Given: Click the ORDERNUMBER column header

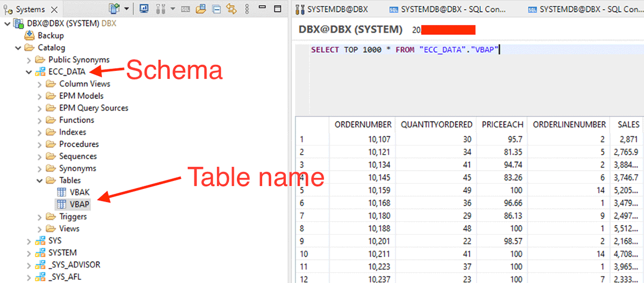Looking at the screenshot, I should (x=363, y=124).
